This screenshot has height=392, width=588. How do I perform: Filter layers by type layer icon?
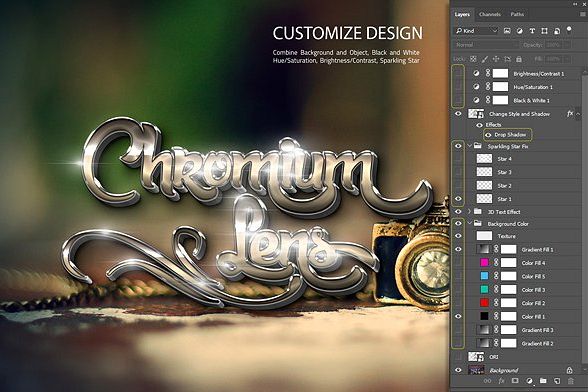click(532, 31)
